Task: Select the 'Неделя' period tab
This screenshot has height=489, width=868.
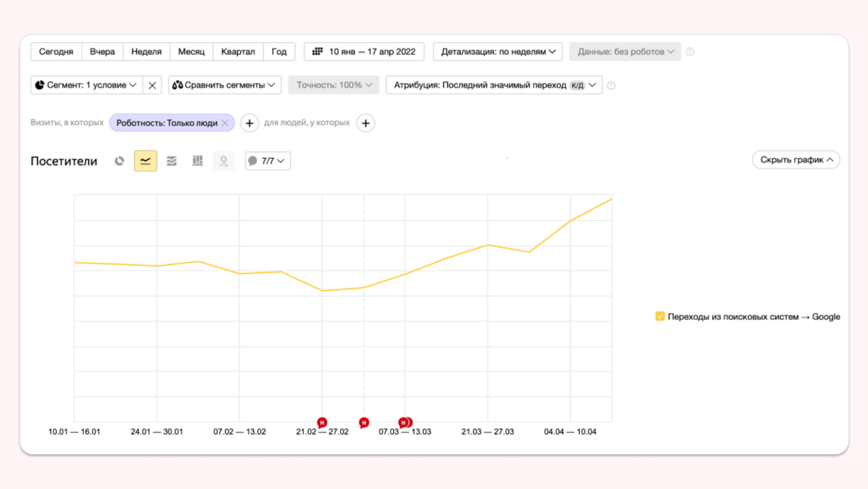Action: 146,52
